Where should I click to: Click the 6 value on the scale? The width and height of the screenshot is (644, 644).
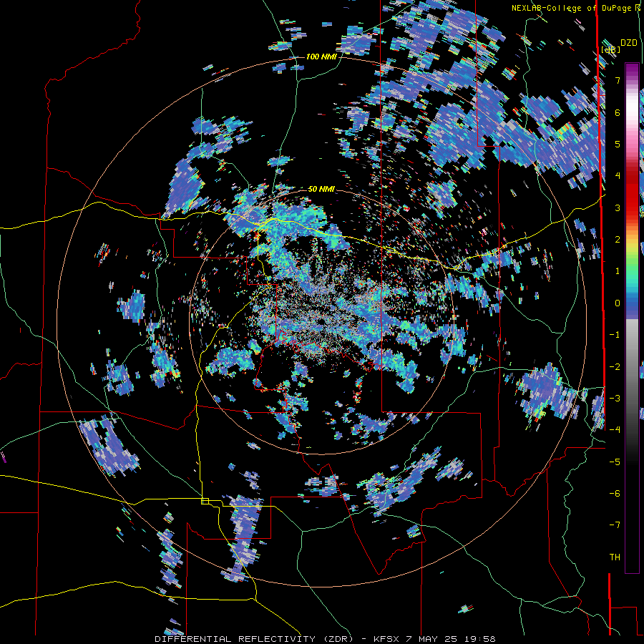pyautogui.click(x=618, y=112)
